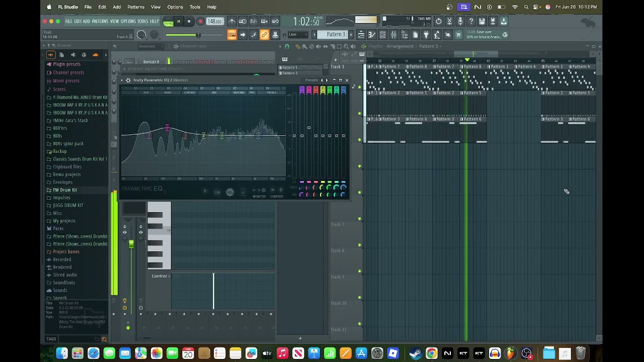Select the playlist paint brush tool
The width and height of the screenshot is (644, 362).
(x=304, y=46)
